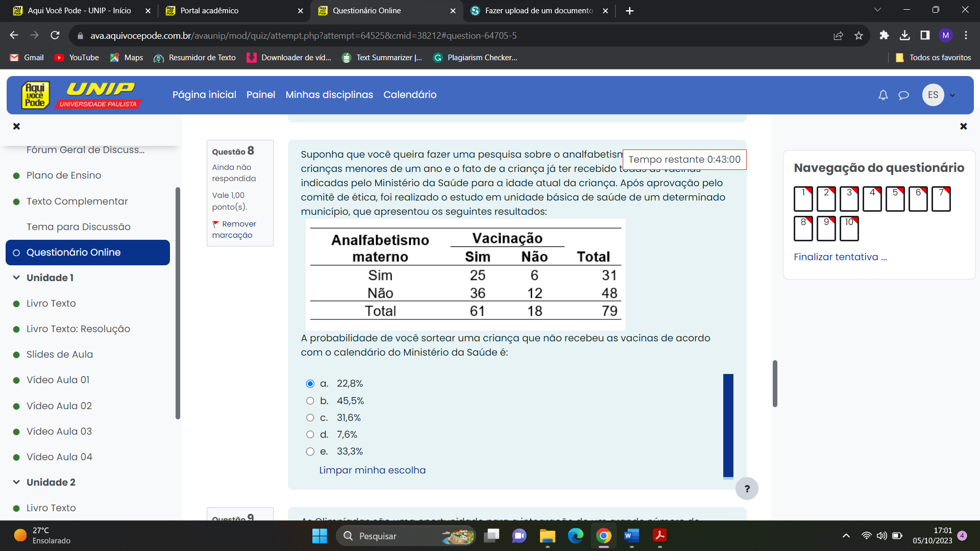Open File Explorer from taskbar
980x551 pixels.
tap(548, 536)
